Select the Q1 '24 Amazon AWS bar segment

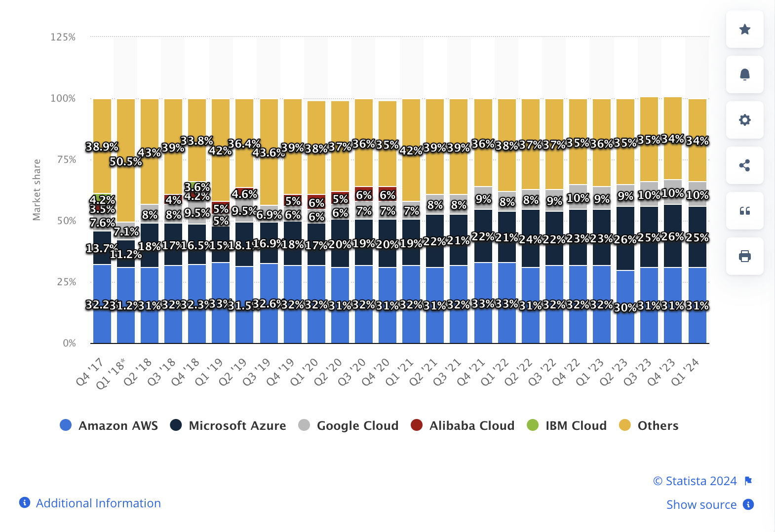(697, 305)
